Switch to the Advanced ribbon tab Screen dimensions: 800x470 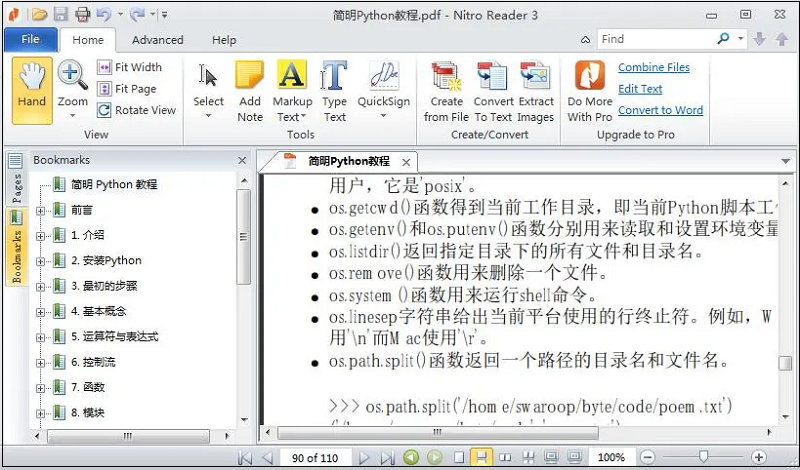click(x=157, y=40)
